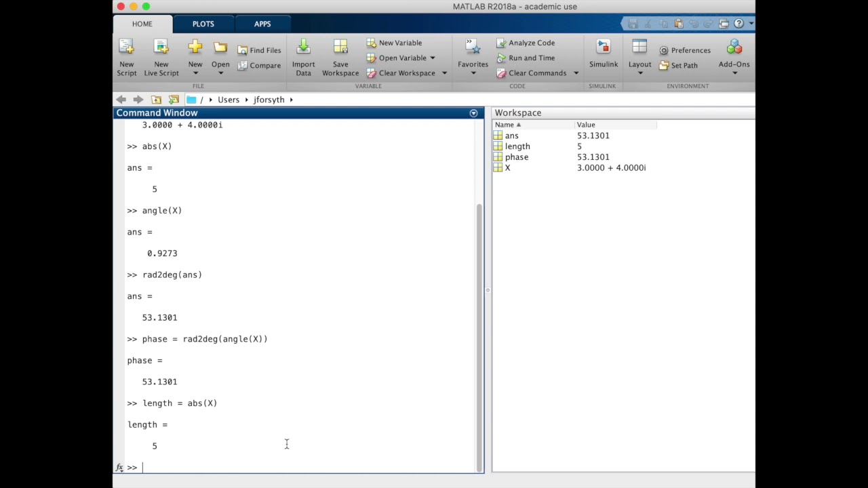Click Clear Commands
This screenshot has height=488, width=868.
tap(532, 73)
